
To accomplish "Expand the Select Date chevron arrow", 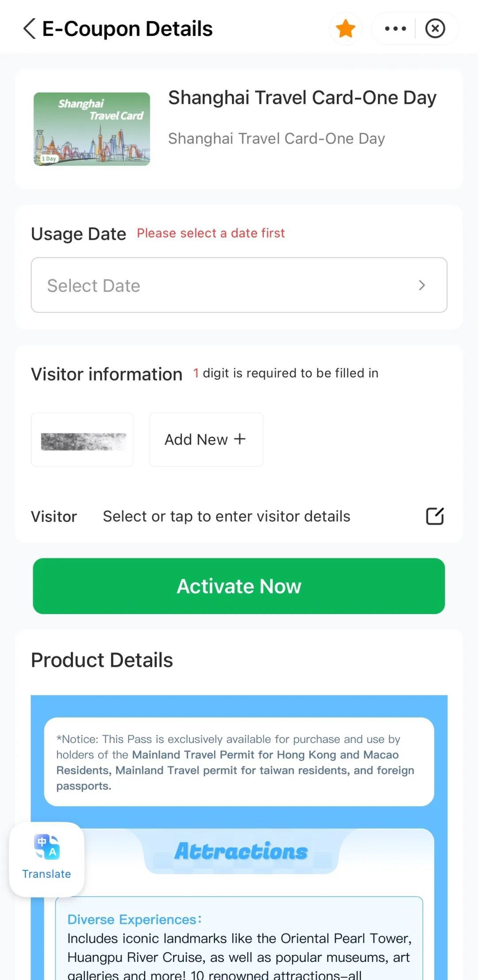I will (x=422, y=285).
